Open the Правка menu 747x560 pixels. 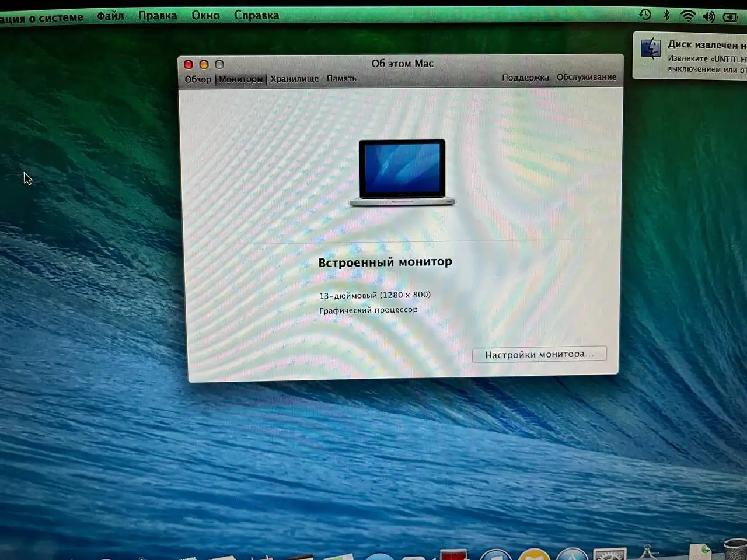158,16
